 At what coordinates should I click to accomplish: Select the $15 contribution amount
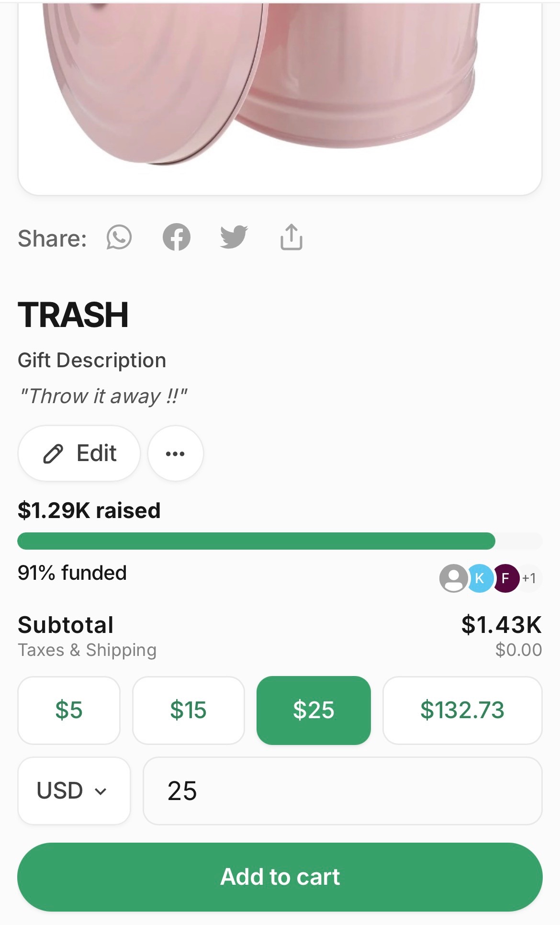(189, 710)
